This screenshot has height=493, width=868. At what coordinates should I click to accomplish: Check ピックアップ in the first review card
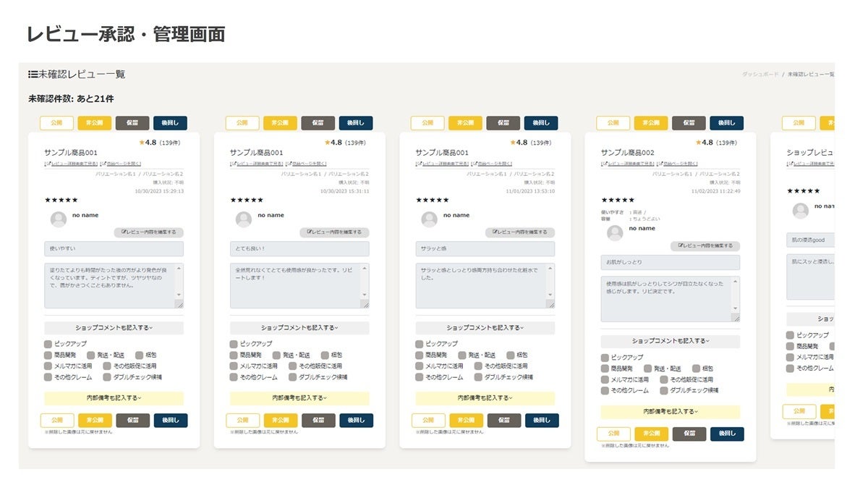point(48,344)
